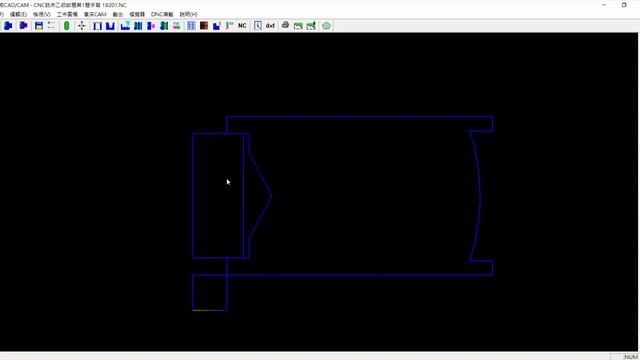Click the printer icon

point(285,26)
